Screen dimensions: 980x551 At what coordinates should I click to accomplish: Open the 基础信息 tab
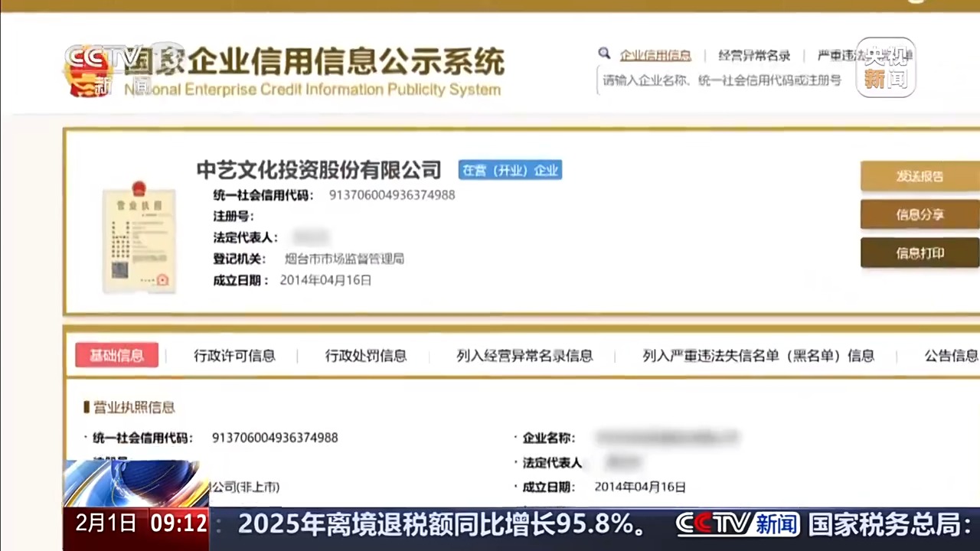point(116,355)
